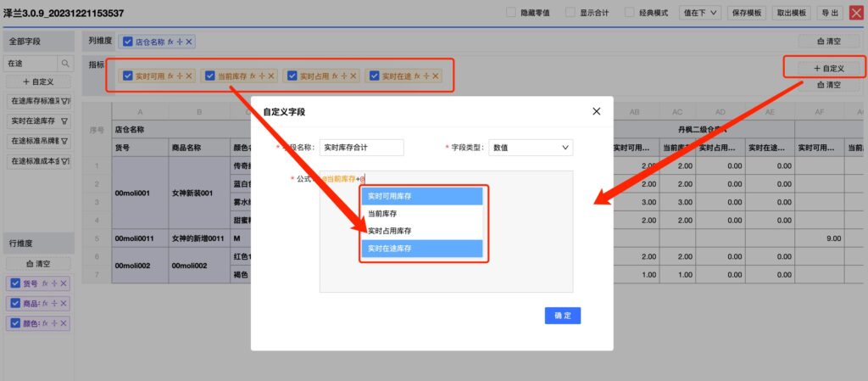Uncheck the 店仓名称 column dimension checkbox
Screen dimensions: 868x381
128,42
